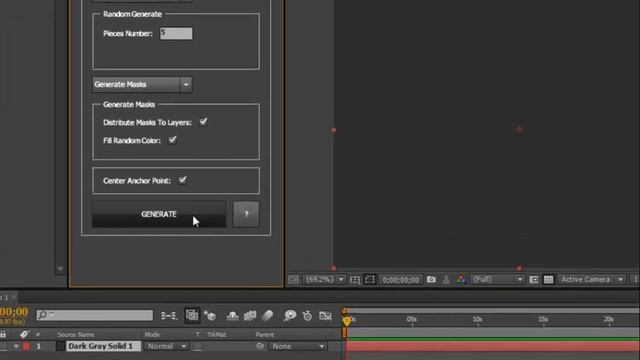Viewport: 640px width, 360px height.
Task: Click the lock column header icon
Action: 3,334
